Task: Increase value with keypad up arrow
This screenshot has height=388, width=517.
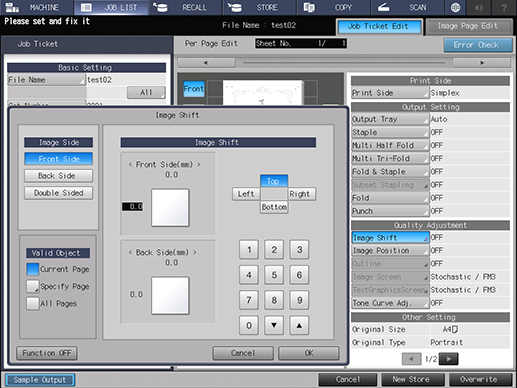Action: [x=299, y=325]
